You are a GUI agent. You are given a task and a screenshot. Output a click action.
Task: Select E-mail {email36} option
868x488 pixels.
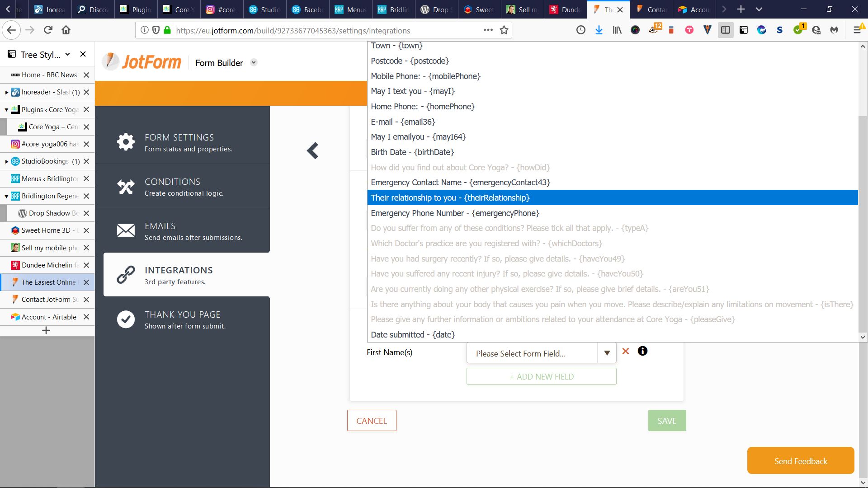click(613, 122)
